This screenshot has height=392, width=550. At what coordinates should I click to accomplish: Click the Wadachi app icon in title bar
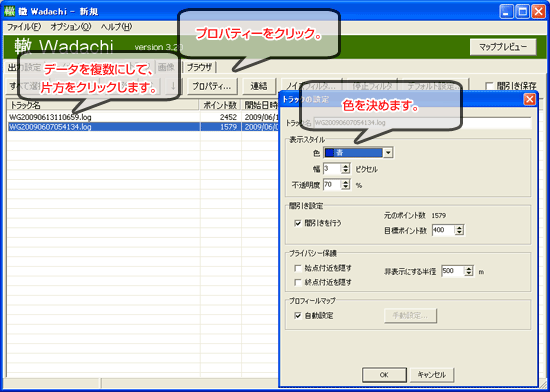coord(9,12)
